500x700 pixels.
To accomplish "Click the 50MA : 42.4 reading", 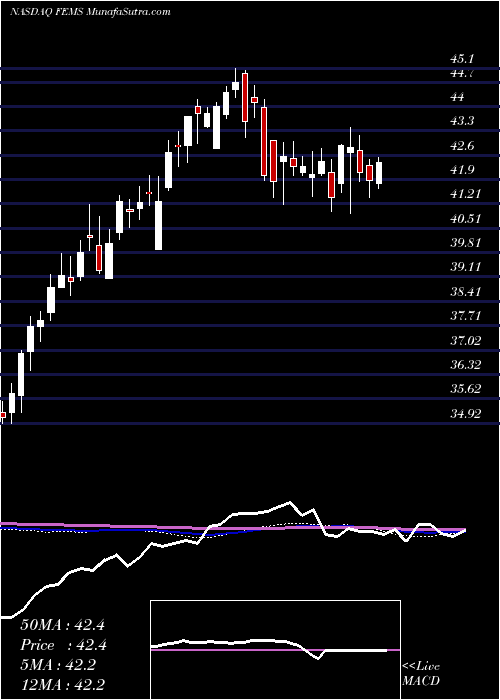I will point(62,625).
